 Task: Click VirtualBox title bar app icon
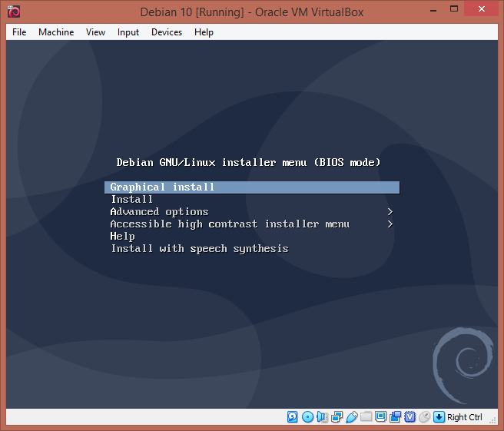point(14,12)
